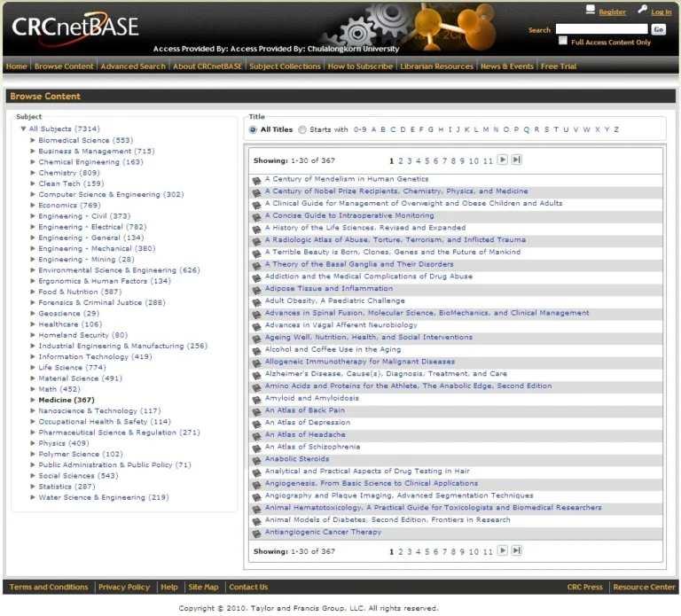The image size is (681, 616).
Task: Open title Allogeneic Immunotherapy for Malignant Diseases
Action: pos(360,361)
